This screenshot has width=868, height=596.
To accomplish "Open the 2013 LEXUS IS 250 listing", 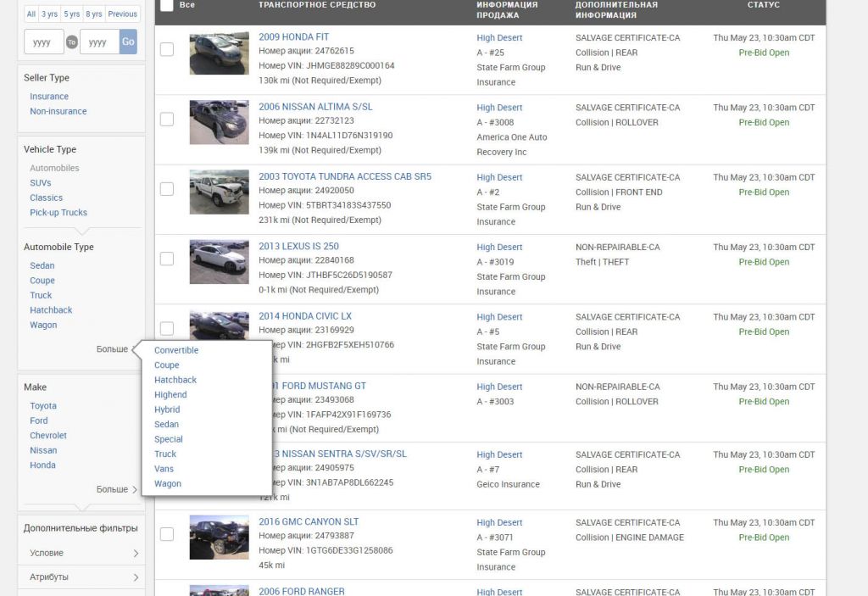I will pyautogui.click(x=298, y=247).
